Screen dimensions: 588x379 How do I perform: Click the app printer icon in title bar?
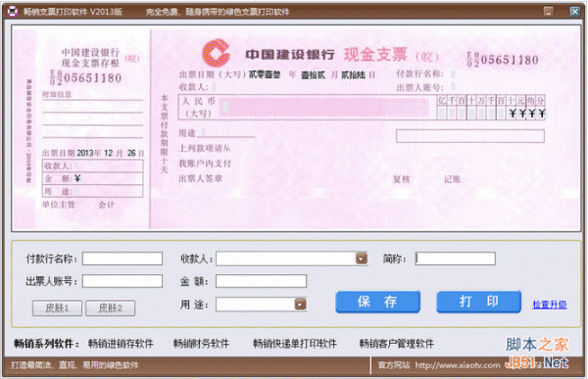(13, 11)
